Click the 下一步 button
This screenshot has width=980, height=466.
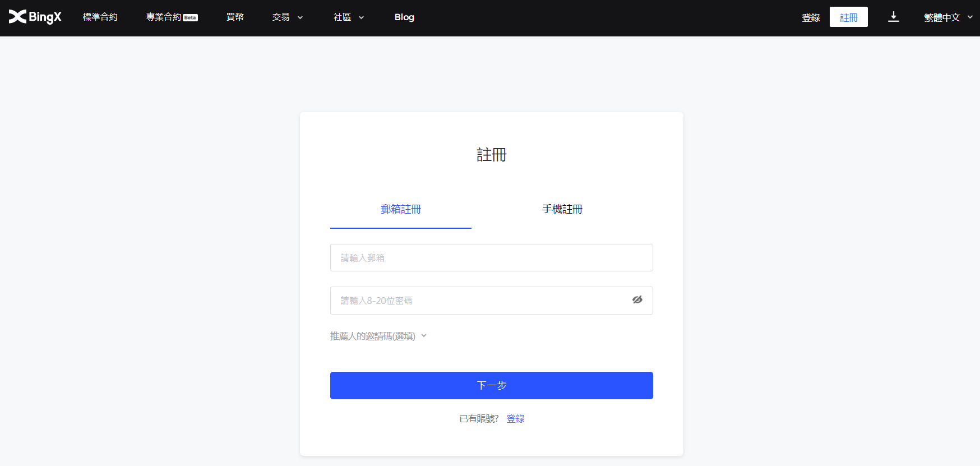click(492, 385)
